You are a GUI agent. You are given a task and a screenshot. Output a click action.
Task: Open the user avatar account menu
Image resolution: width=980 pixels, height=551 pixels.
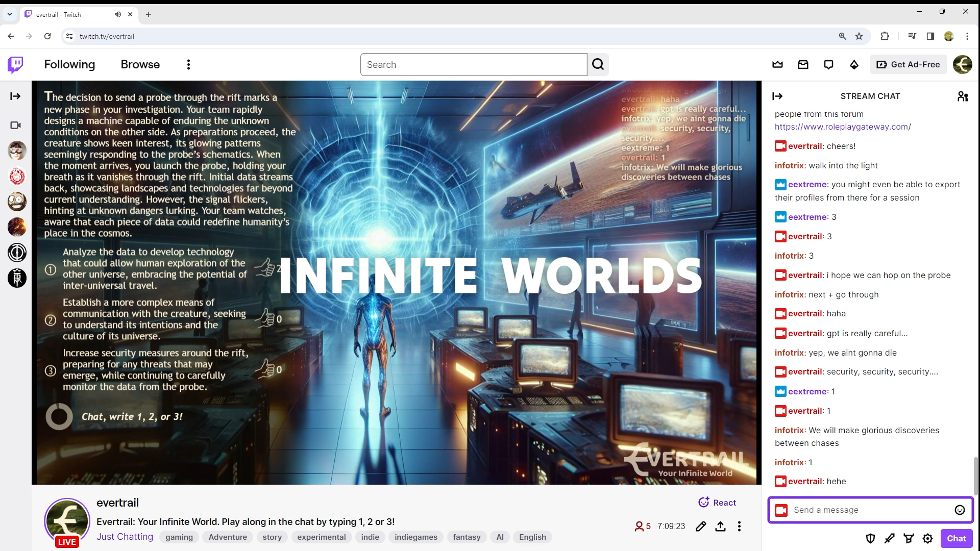pyautogui.click(x=962, y=65)
